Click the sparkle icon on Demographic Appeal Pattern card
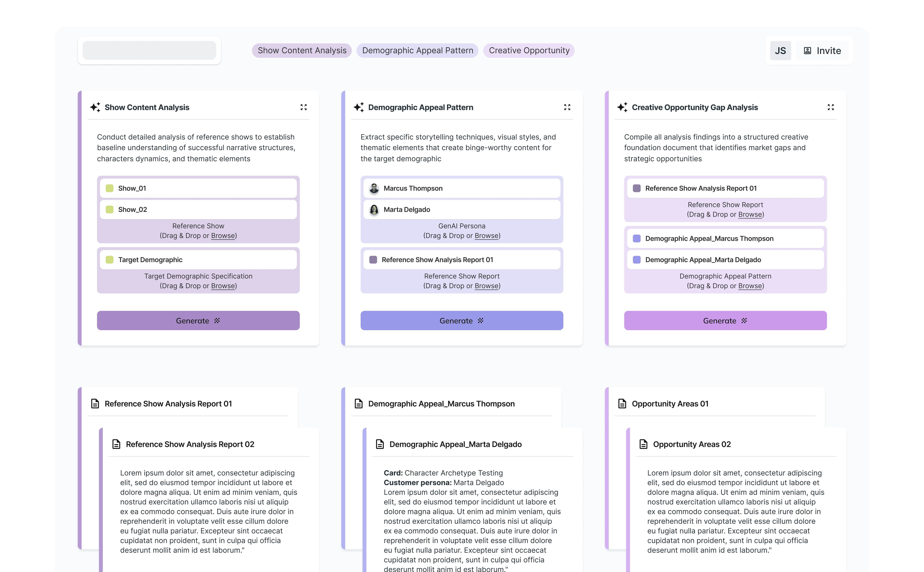 pyautogui.click(x=359, y=107)
